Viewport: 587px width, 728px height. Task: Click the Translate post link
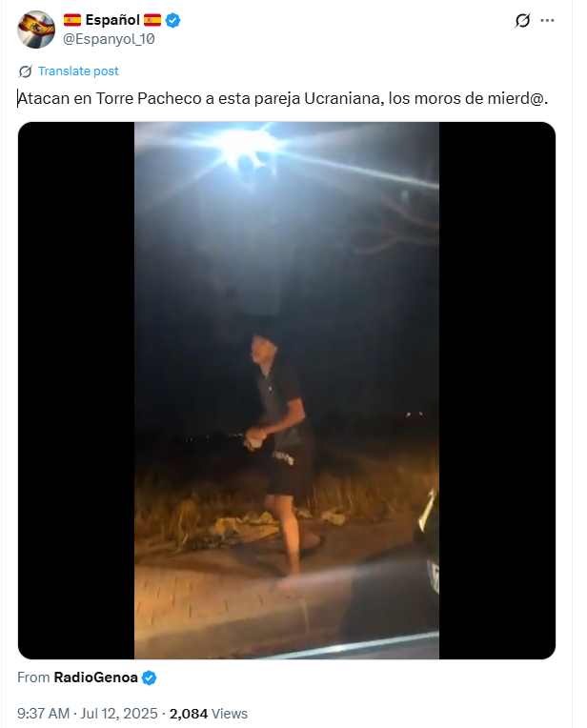78,71
